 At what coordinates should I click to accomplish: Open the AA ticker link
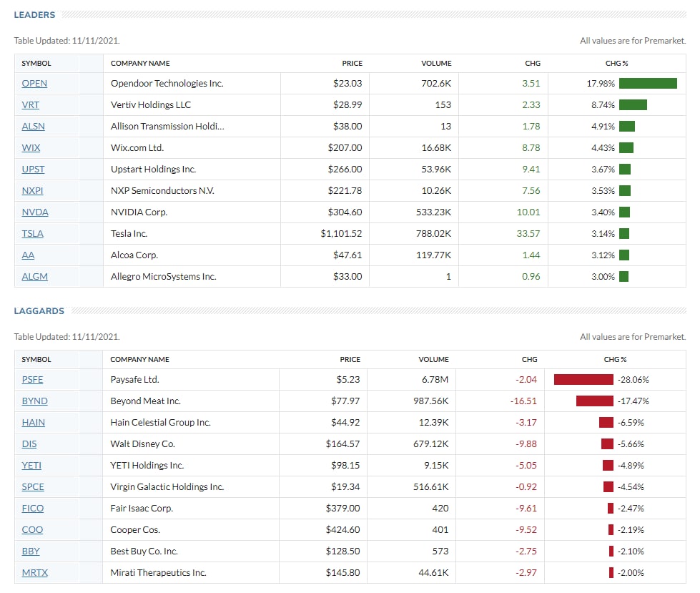(28, 255)
